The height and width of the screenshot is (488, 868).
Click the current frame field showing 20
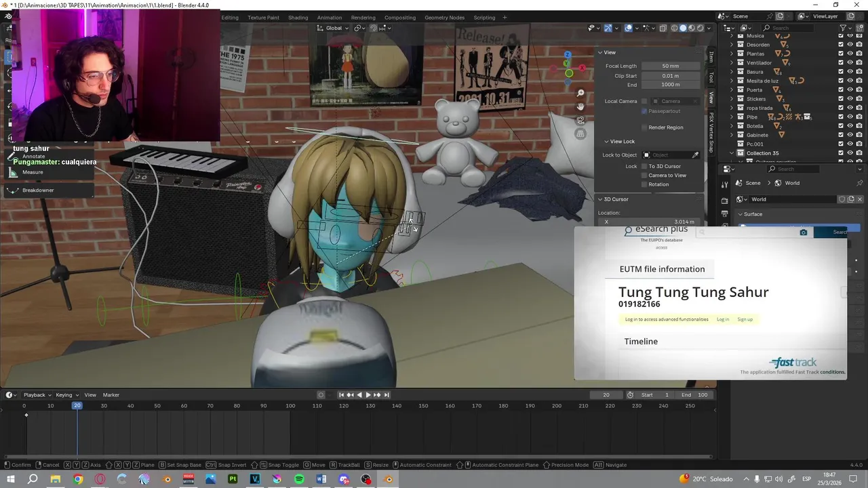606,395
